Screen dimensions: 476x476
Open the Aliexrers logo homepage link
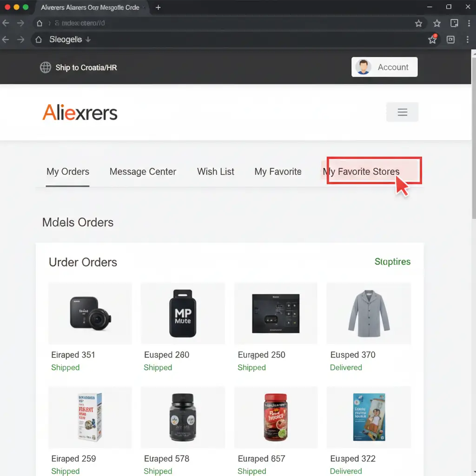(80, 112)
